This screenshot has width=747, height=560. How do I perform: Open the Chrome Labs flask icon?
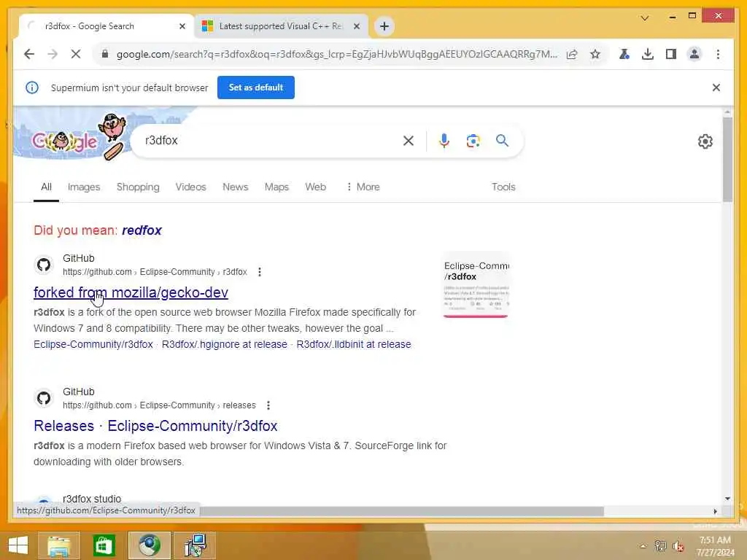(624, 54)
